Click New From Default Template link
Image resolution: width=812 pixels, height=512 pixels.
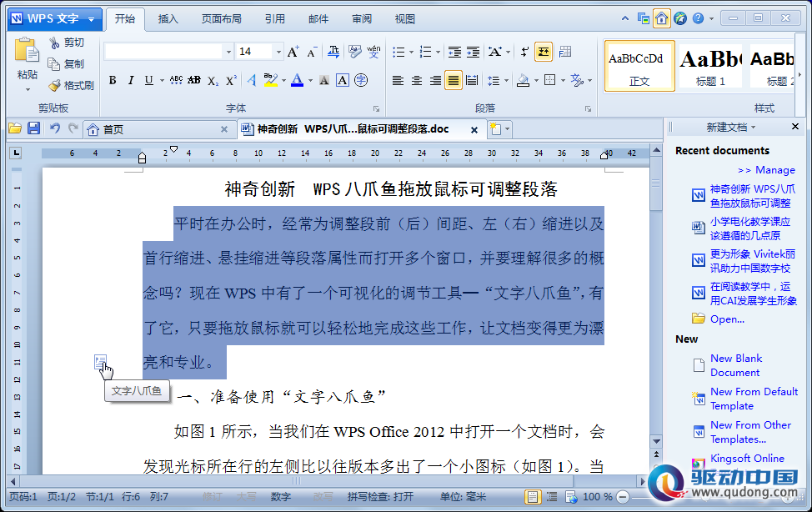click(754, 399)
